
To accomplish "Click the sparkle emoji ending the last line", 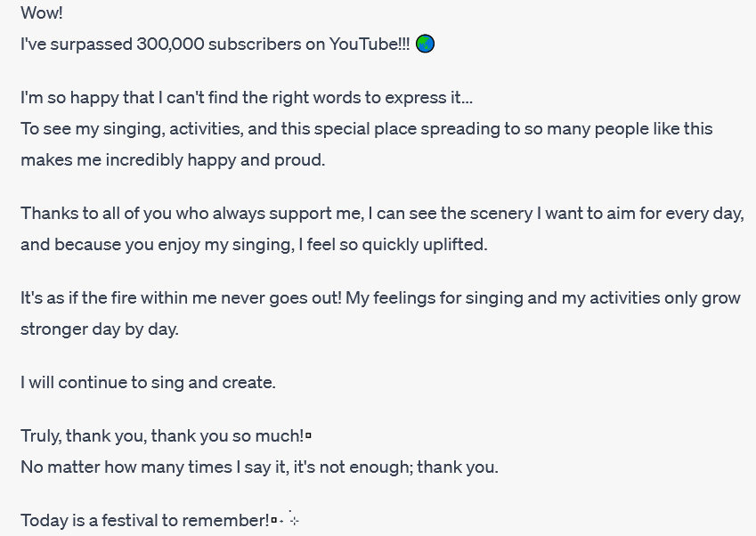I will pyautogui.click(x=294, y=519).
